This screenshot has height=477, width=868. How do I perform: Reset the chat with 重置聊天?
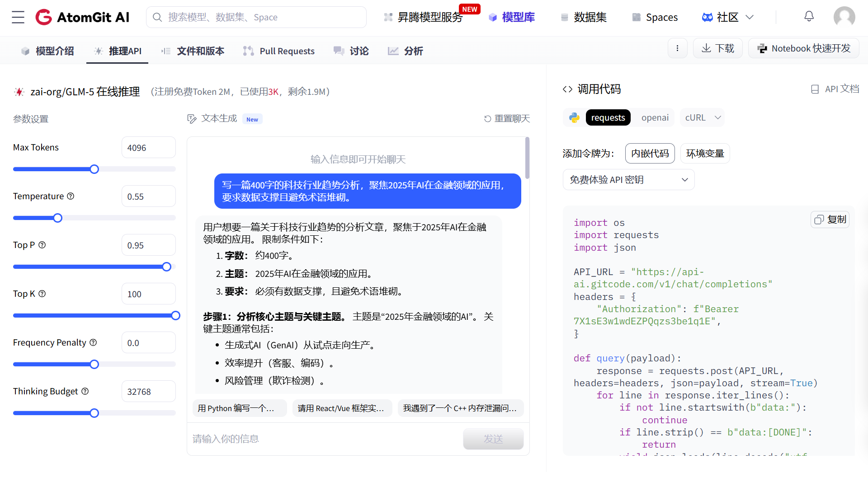(506, 118)
